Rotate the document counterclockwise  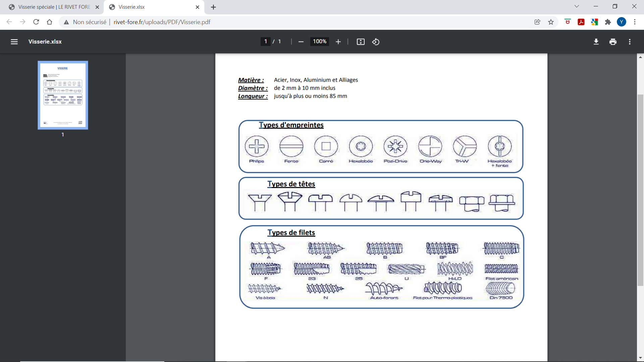click(376, 42)
